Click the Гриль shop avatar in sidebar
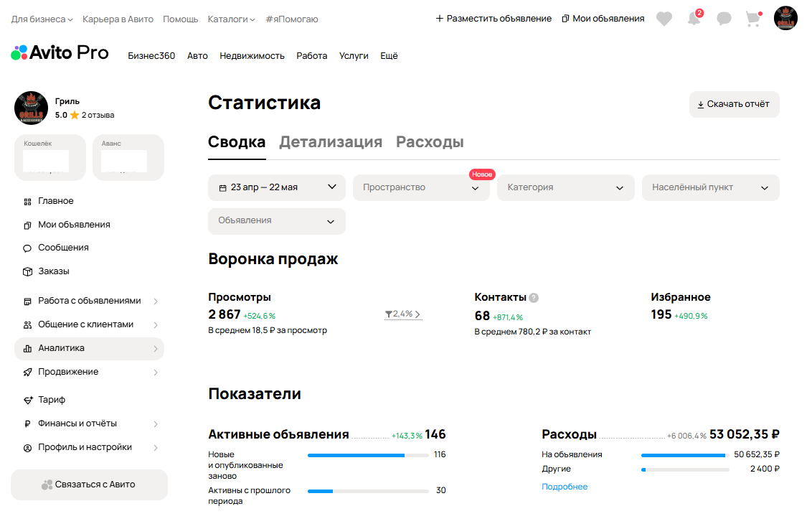 (31, 108)
